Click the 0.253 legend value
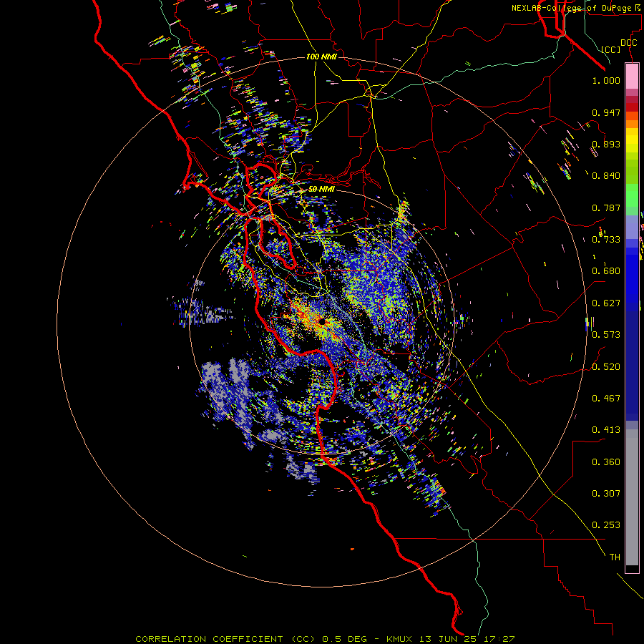 pyautogui.click(x=606, y=525)
